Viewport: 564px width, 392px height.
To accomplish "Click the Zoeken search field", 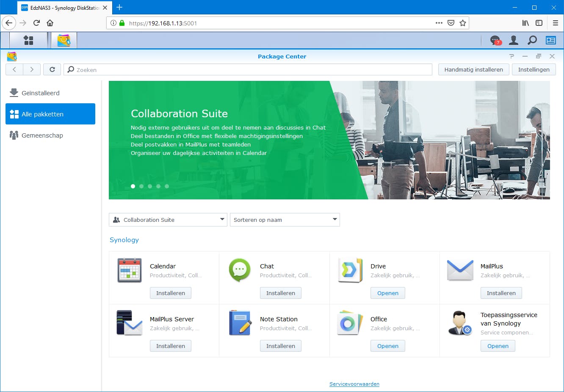I will 248,69.
